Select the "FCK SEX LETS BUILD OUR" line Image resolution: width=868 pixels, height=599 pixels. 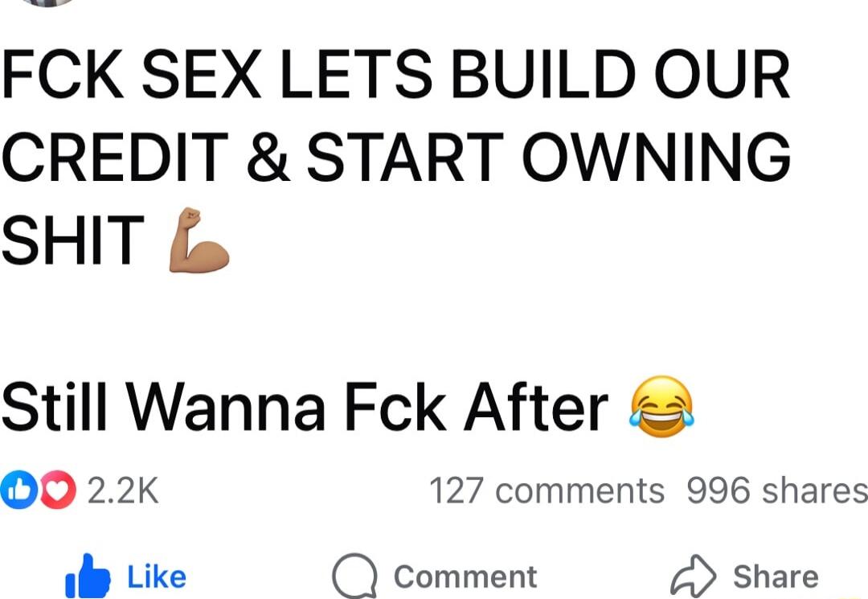click(x=396, y=74)
